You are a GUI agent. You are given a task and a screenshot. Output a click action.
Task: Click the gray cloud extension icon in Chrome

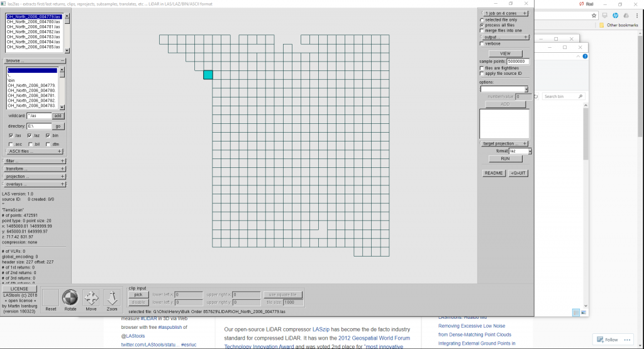pos(626,16)
